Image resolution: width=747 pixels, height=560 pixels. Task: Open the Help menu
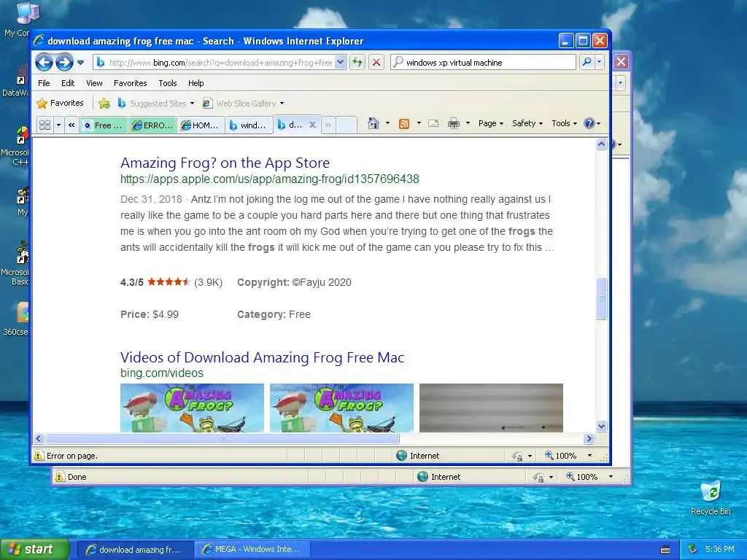196,83
